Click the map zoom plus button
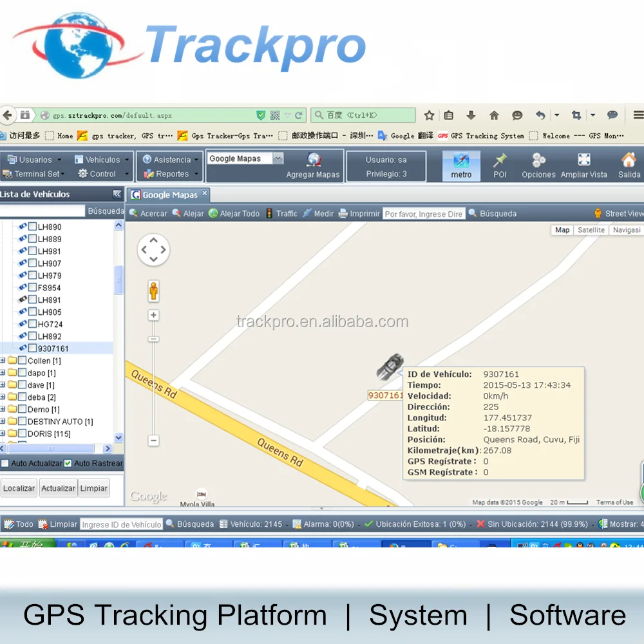The height and width of the screenshot is (644, 644). click(x=153, y=315)
